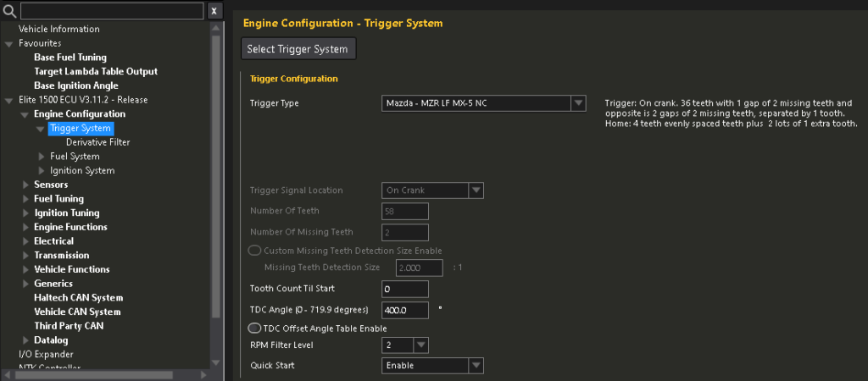
Task: Collapse the Favourites tree section
Action: (9, 43)
